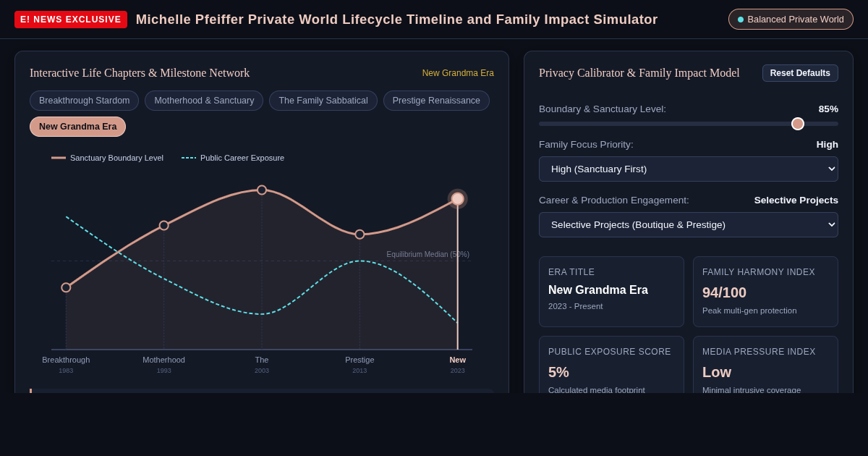Open Career & Production Engagement dropdown
The image size is (868, 456).
(689, 224)
